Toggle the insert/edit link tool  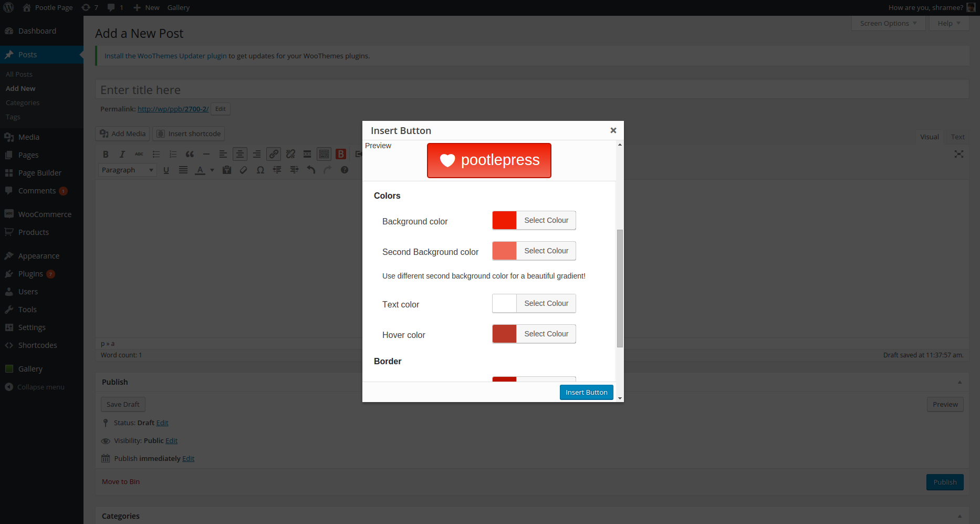(x=274, y=154)
